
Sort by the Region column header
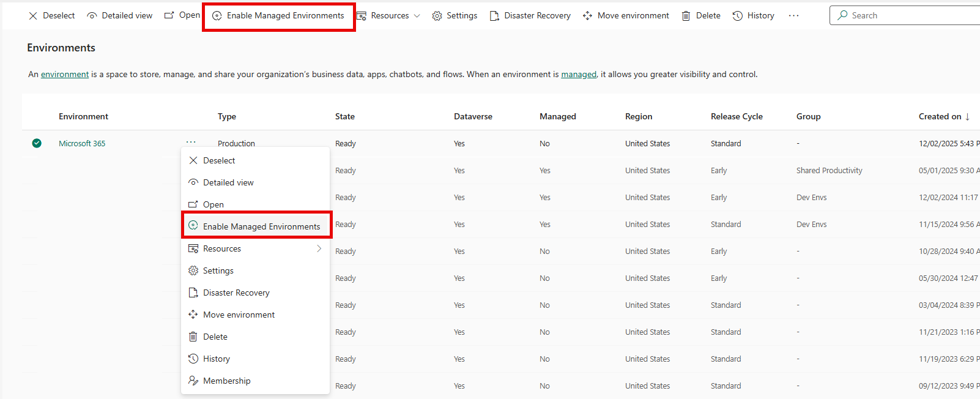coord(639,116)
